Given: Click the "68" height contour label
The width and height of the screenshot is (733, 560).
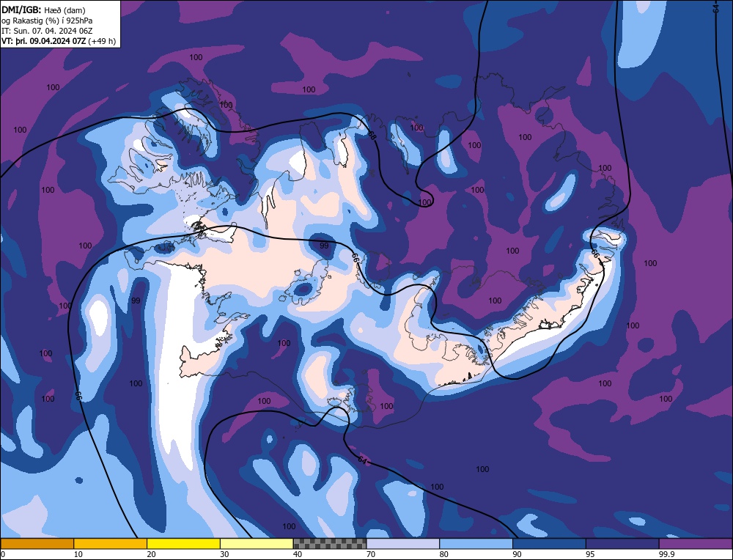Looking at the screenshot, I should [x=372, y=136].
